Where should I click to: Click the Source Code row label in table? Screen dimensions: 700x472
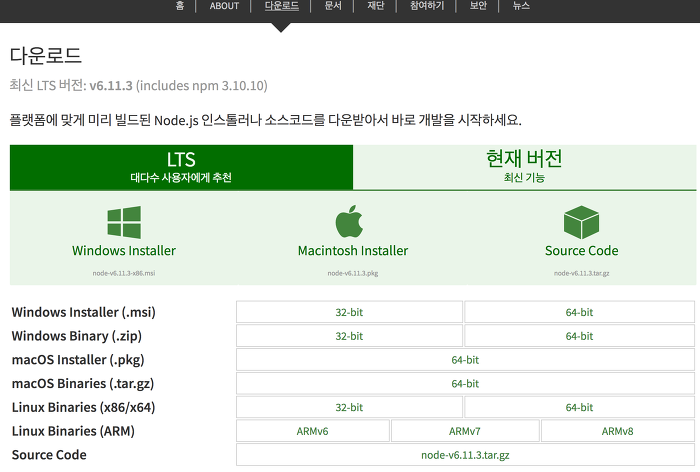coord(49,455)
